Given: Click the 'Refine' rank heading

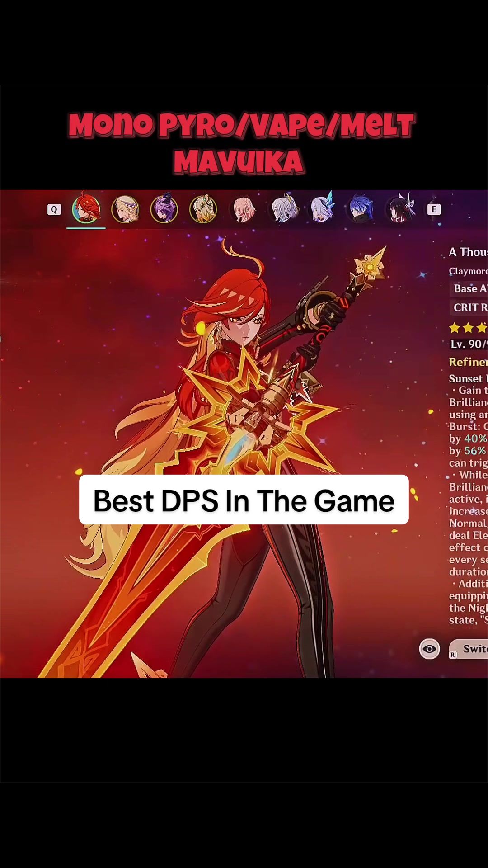Looking at the screenshot, I should [x=468, y=362].
